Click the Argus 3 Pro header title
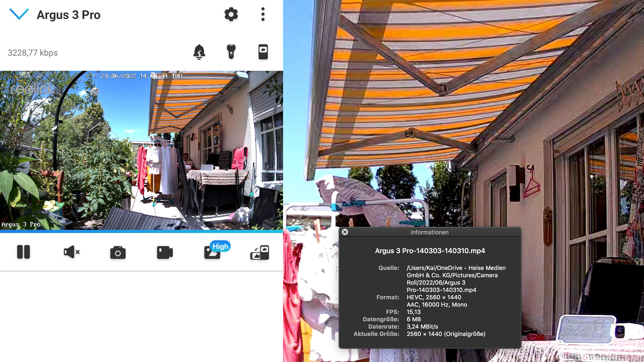The image size is (644, 362). [68, 15]
